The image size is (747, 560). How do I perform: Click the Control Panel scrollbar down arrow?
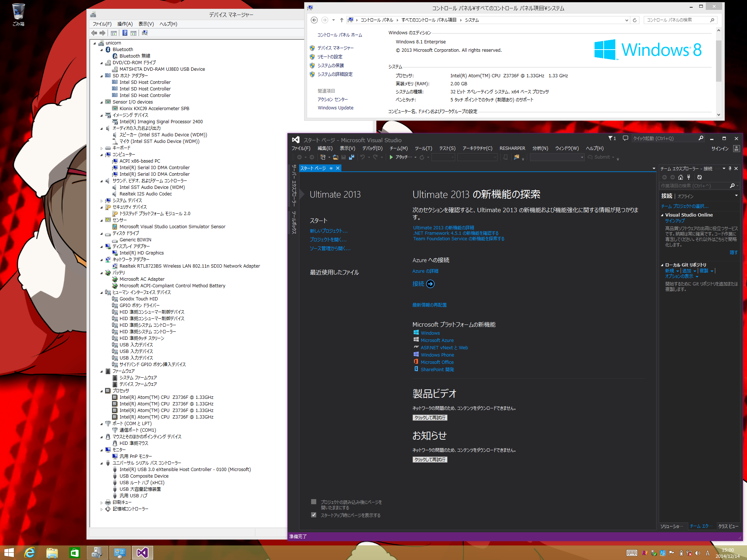719,114
